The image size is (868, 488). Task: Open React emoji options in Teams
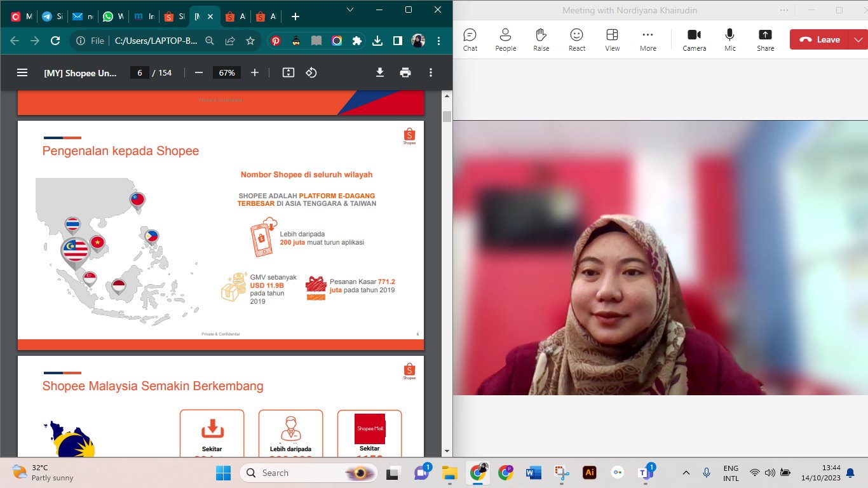pos(577,39)
